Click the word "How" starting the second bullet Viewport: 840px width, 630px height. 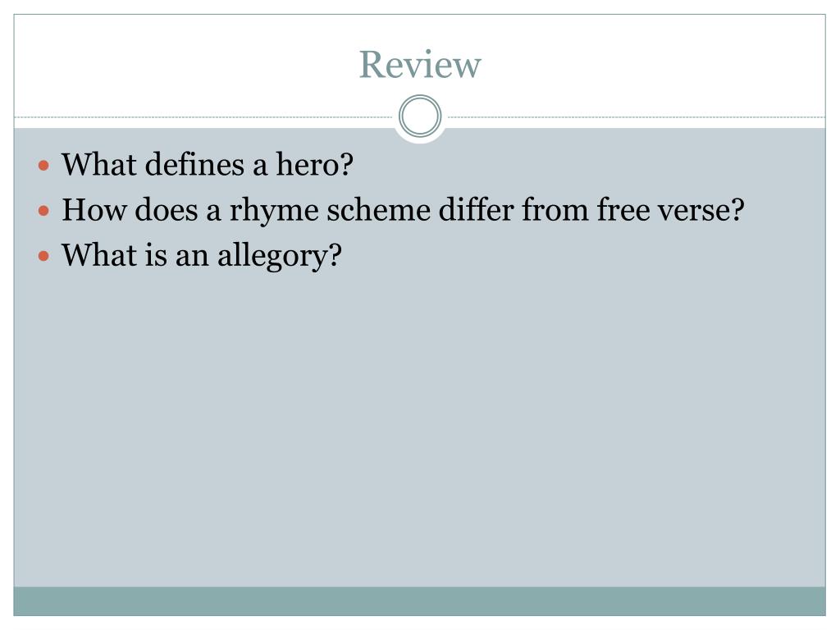(x=94, y=209)
